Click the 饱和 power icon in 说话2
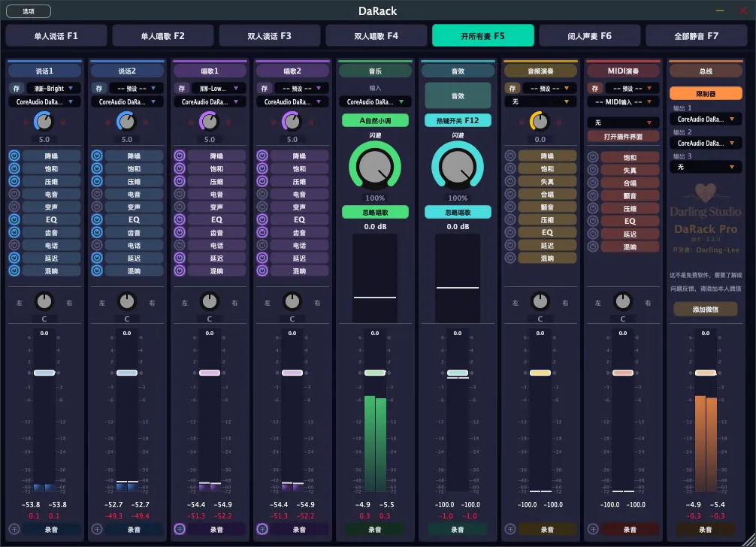This screenshot has height=547, width=756. pos(97,168)
